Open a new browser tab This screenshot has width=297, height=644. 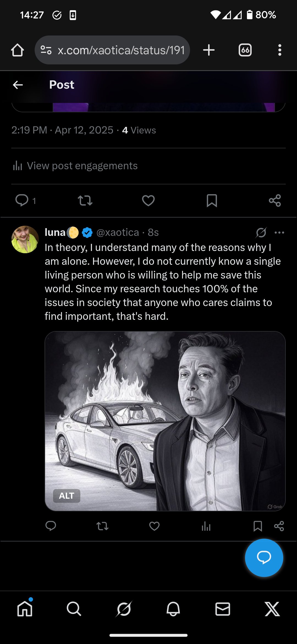[x=209, y=50]
